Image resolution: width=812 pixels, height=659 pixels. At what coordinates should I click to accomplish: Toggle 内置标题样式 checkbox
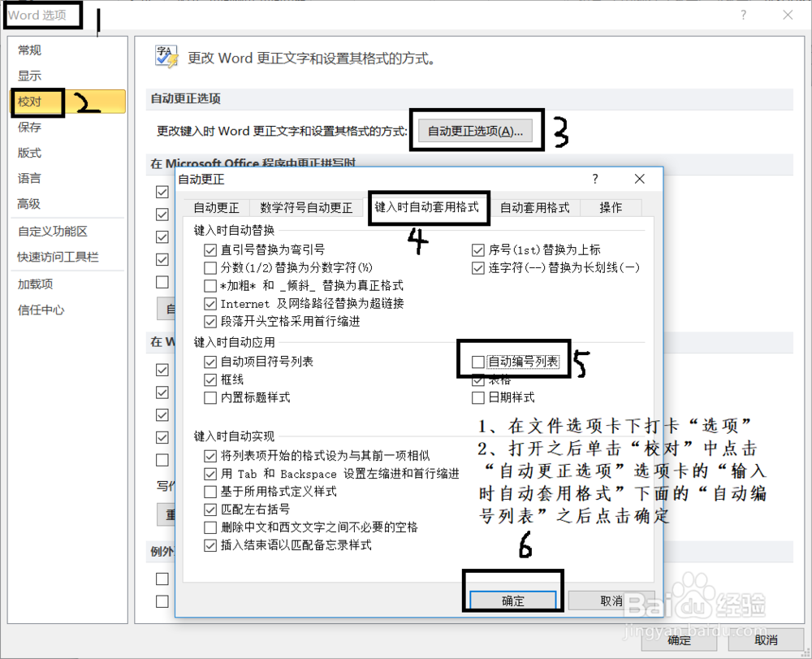coord(209,398)
